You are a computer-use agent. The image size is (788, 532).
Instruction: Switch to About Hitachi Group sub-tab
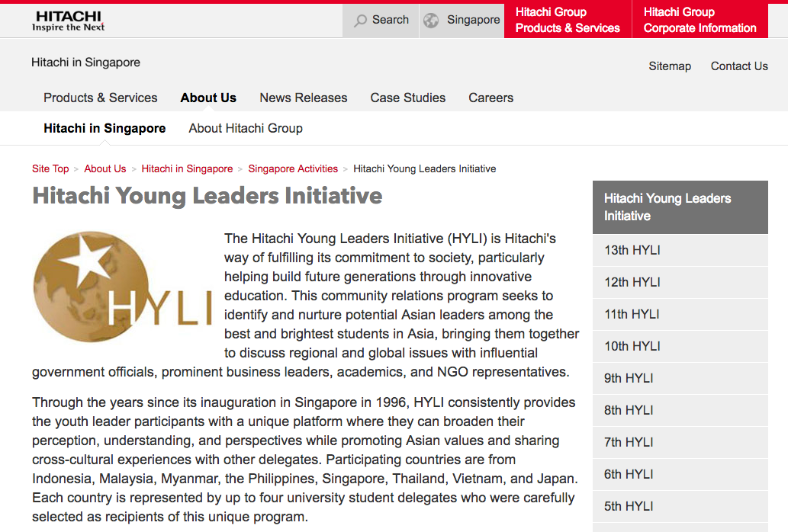click(x=246, y=129)
